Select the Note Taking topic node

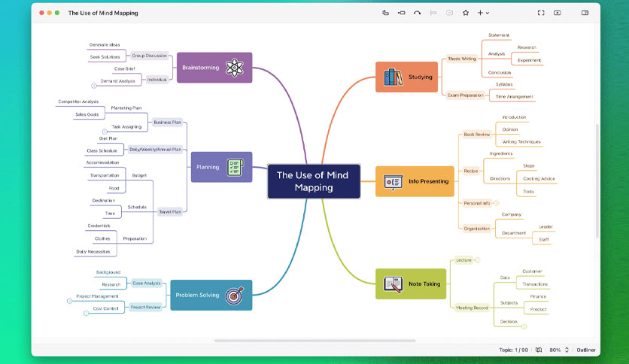click(x=411, y=284)
